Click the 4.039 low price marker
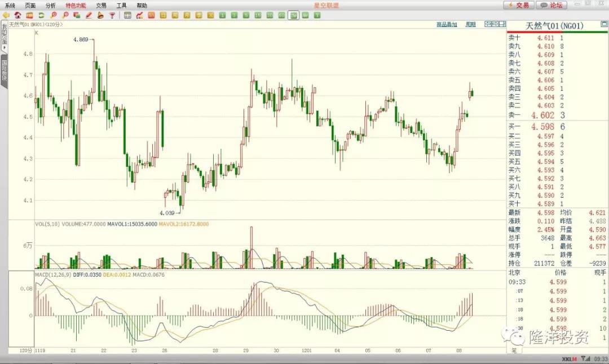 [167, 213]
